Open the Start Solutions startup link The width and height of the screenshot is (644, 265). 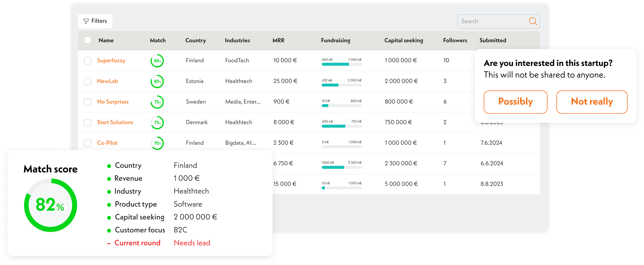[115, 122]
